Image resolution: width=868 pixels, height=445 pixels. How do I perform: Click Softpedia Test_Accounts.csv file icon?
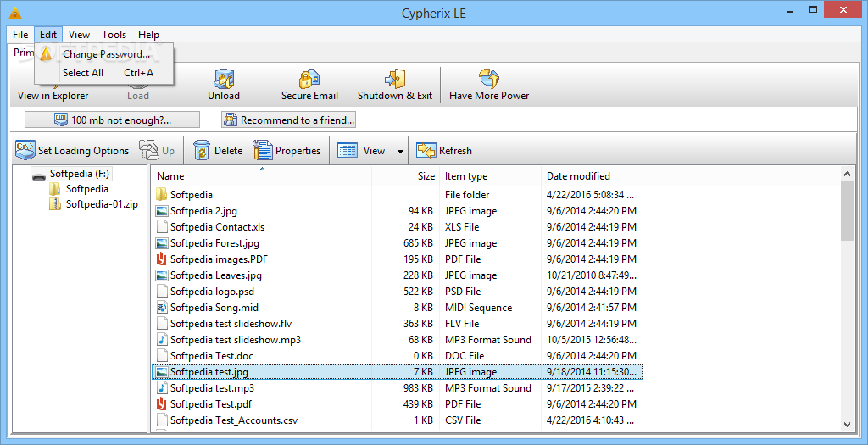pyautogui.click(x=162, y=420)
